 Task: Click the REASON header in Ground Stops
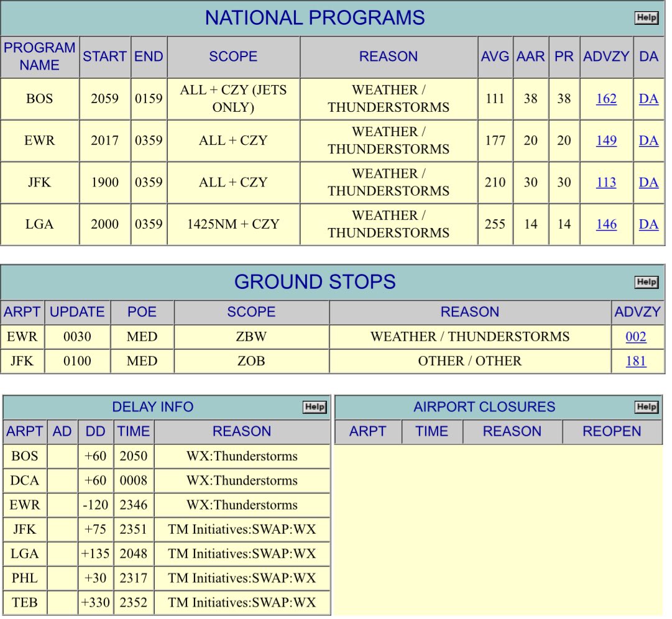pyautogui.click(x=470, y=312)
